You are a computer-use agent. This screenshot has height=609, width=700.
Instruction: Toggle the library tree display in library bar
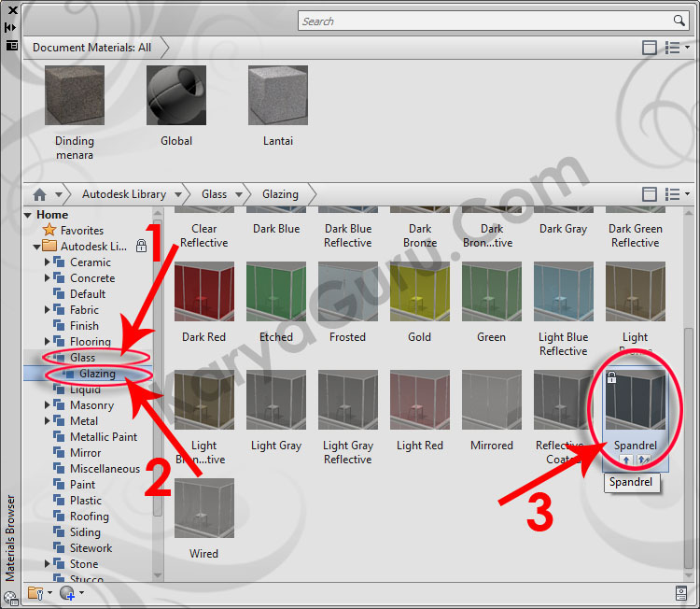pyautogui.click(x=650, y=194)
